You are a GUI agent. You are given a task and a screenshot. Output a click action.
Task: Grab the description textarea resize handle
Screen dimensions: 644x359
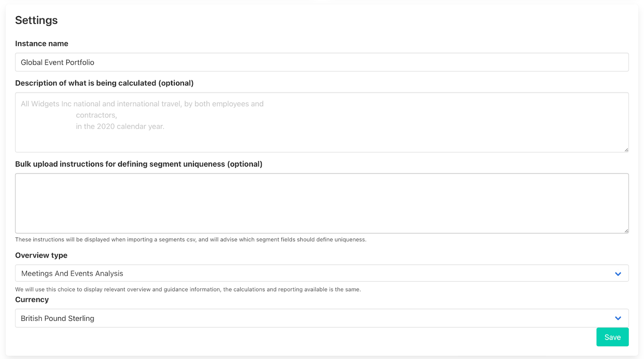(x=626, y=150)
